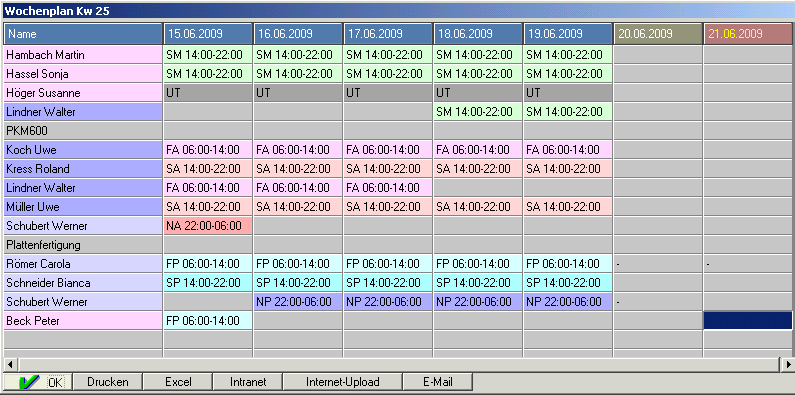
Task: Click Schneider Bianca's SP shift on 15.06.2009
Action: pos(208,283)
